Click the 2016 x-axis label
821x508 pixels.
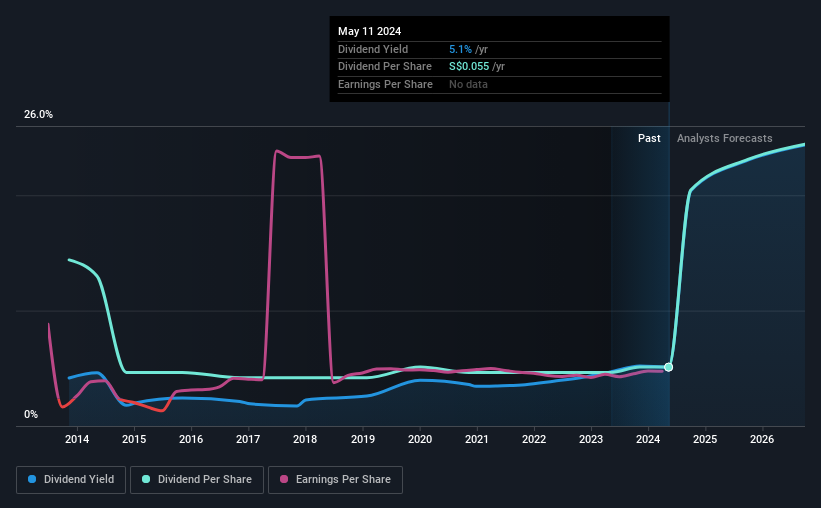(191, 439)
